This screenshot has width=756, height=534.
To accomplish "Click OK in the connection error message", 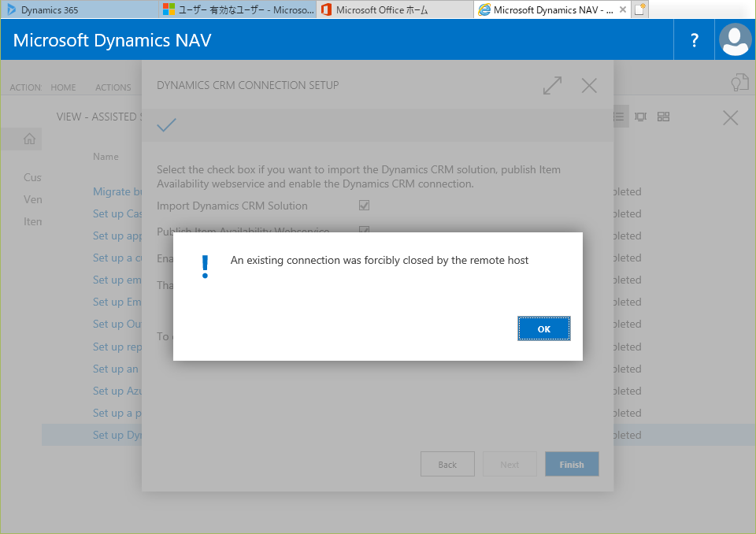I will [544, 328].
